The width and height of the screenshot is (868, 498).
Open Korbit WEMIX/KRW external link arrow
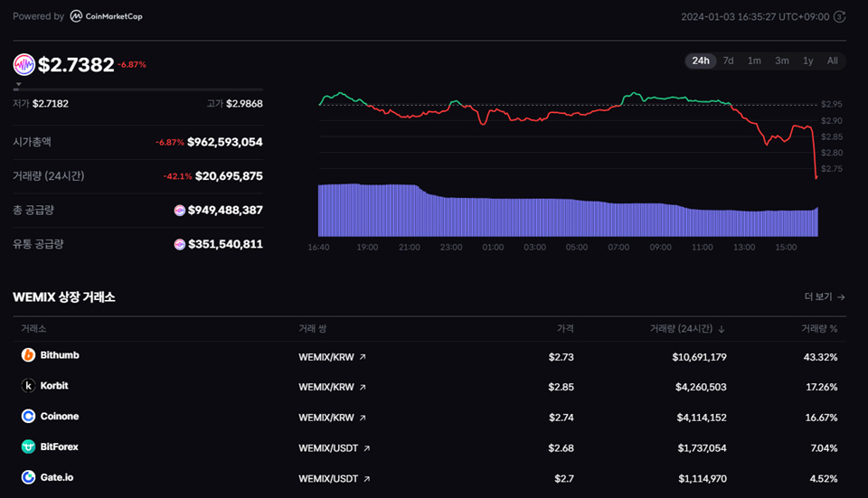(x=363, y=388)
